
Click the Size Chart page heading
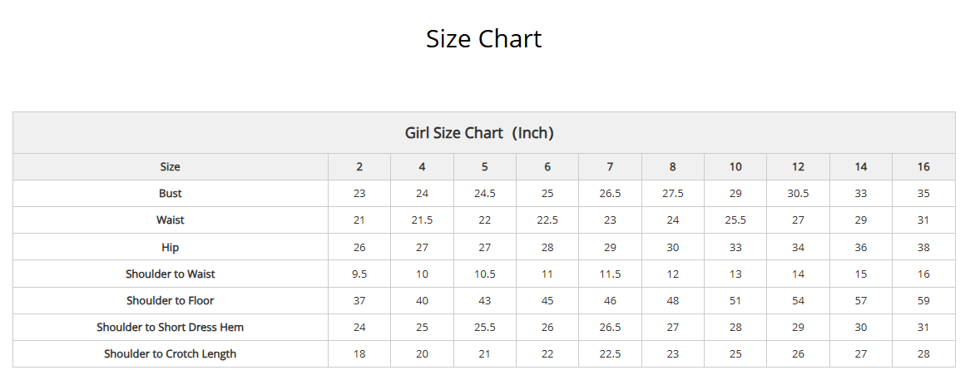[483, 39]
